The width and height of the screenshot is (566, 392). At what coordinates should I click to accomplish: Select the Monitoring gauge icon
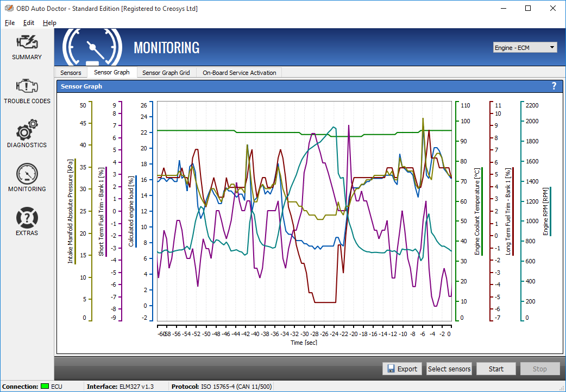click(x=27, y=174)
